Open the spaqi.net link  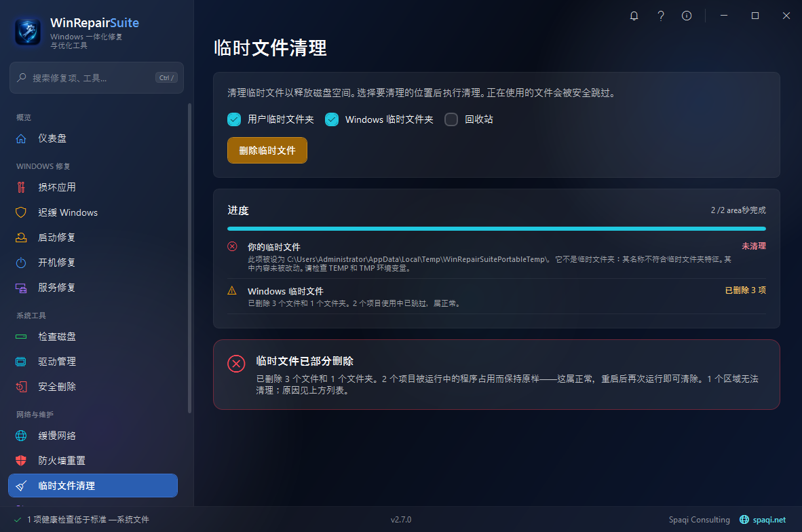[769, 520]
